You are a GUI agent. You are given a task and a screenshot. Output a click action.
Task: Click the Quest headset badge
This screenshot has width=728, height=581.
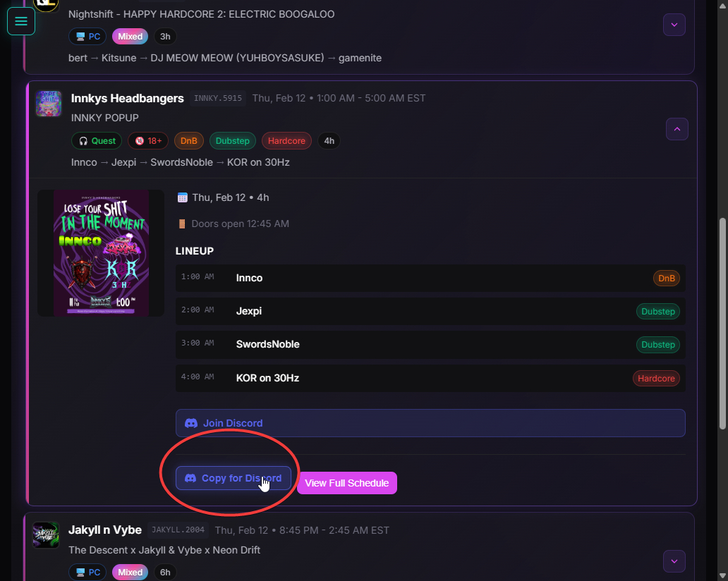click(x=97, y=141)
